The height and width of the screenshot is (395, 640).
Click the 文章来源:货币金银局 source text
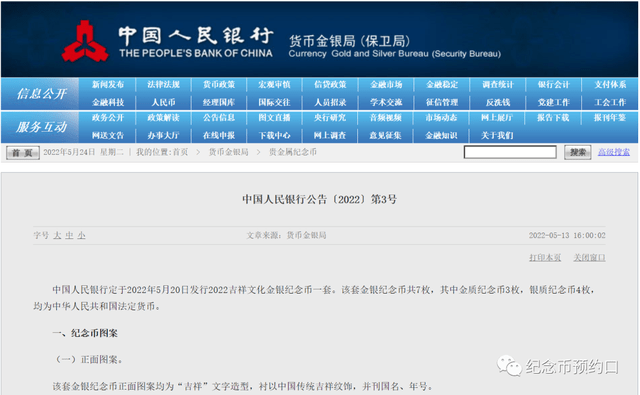pos(286,235)
